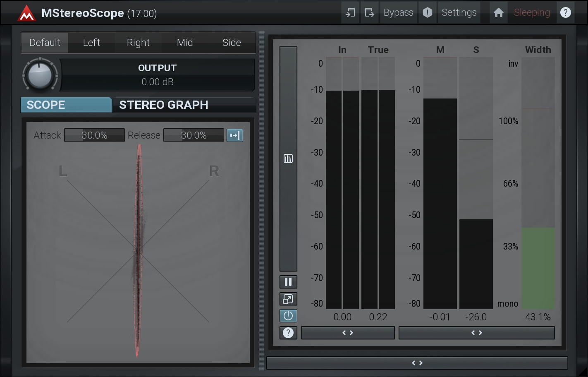Open meter help question mark icon

288,333
